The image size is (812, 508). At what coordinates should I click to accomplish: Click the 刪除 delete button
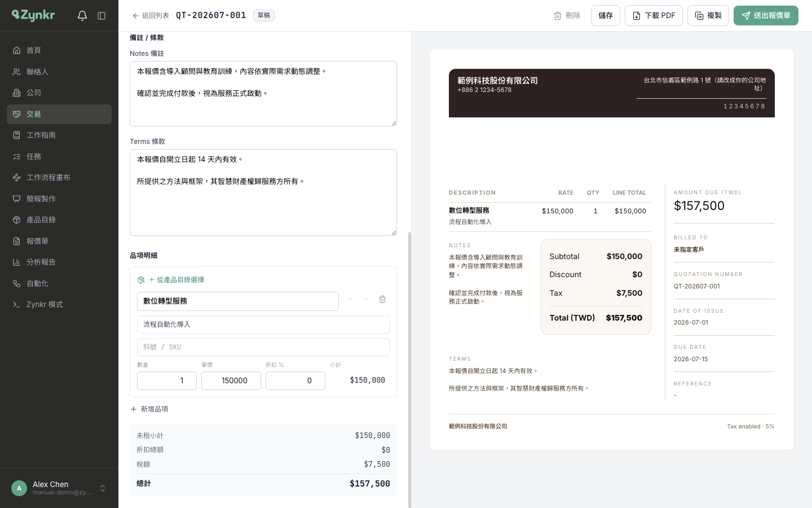click(567, 16)
